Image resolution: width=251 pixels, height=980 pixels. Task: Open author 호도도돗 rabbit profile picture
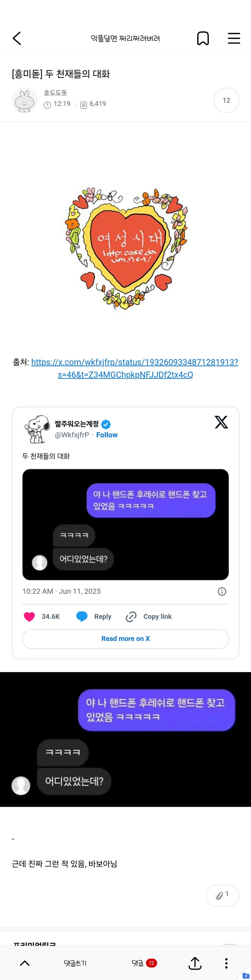pyautogui.click(x=24, y=101)
